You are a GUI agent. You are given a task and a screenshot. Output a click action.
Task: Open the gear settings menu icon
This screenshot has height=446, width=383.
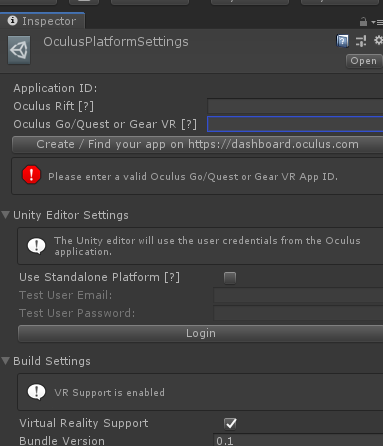pos(378,41)
